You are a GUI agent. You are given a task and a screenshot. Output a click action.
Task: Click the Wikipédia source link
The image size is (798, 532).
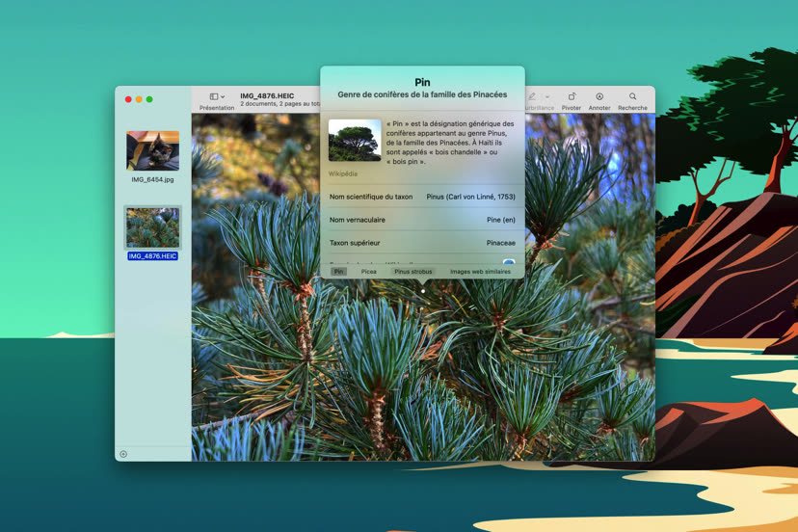pos(343,173)
